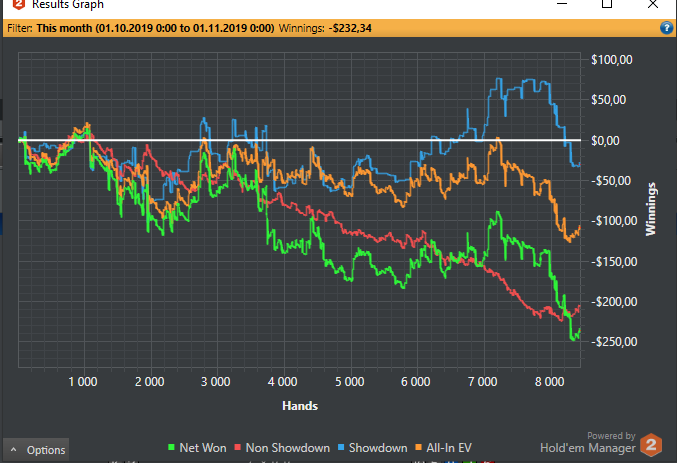Click the 'This month' filter date range text

point(155,28)
